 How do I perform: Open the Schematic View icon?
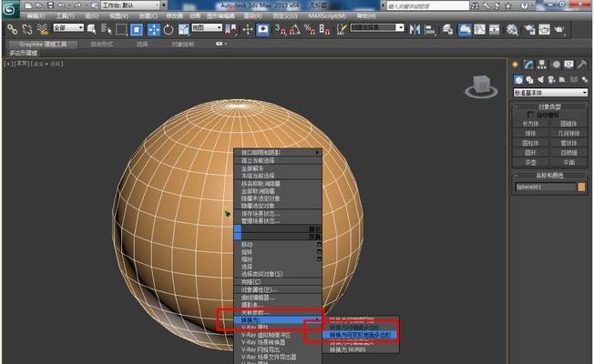(x=495, y=29)
